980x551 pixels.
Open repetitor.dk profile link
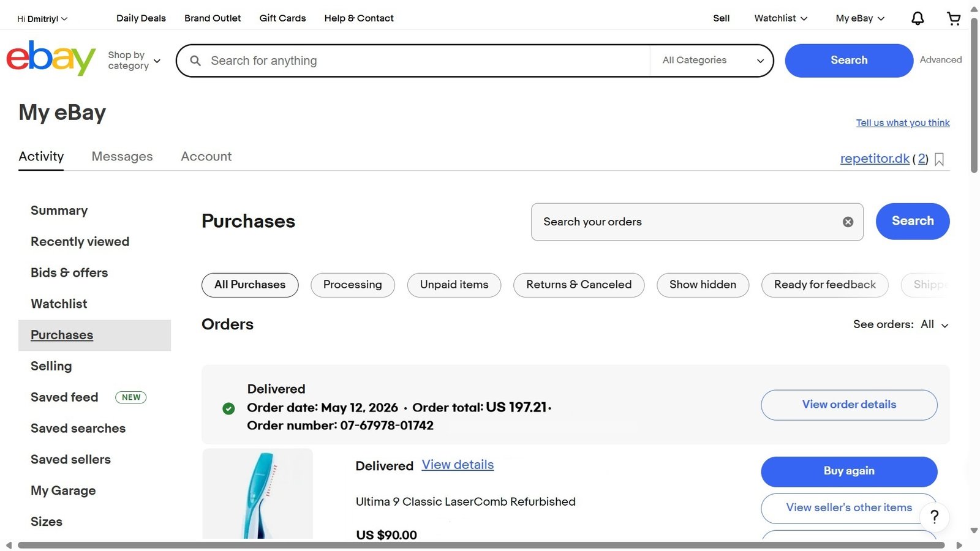875,159
